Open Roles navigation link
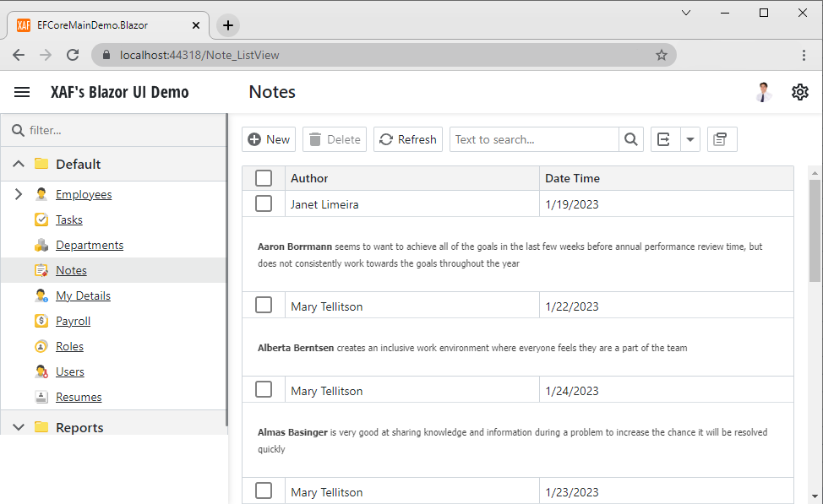Viewport: 823px width, 504px height. click(x=70, y=346)
